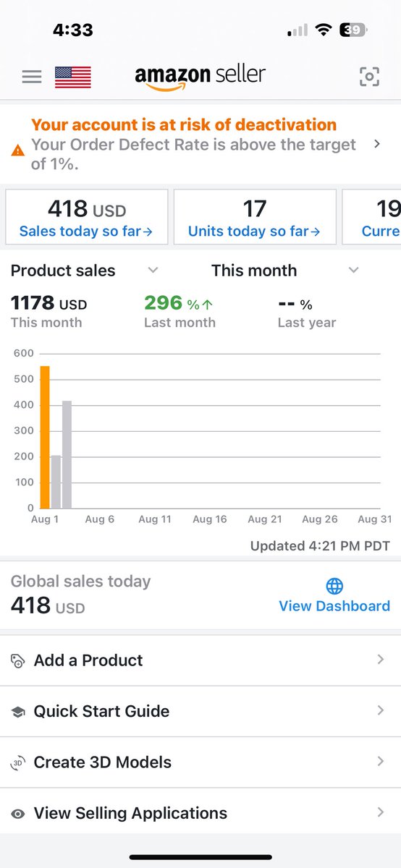Tap the Quick Start Guide graduation cap icon
401x868 pixels.
tap(18, 712)
